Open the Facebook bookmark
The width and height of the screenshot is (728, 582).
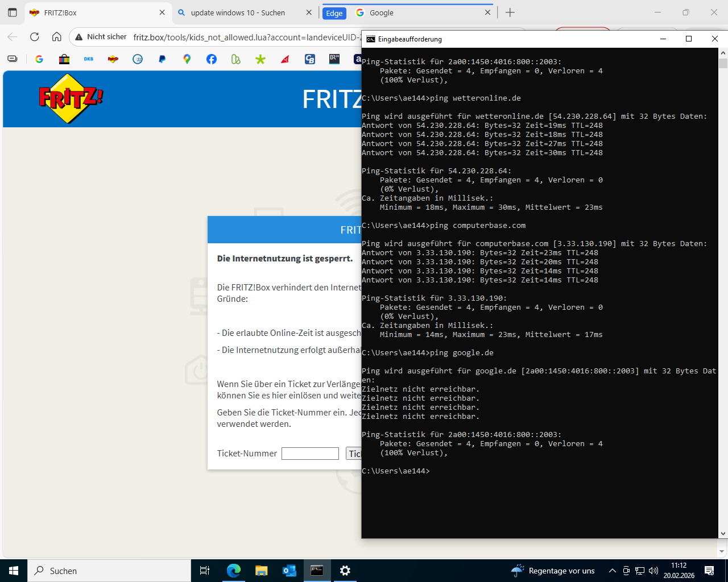[212, 59]
